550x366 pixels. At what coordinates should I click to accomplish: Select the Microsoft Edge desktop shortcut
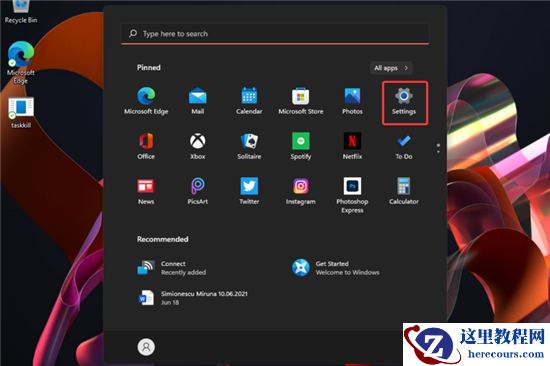[x=21, y=62]
